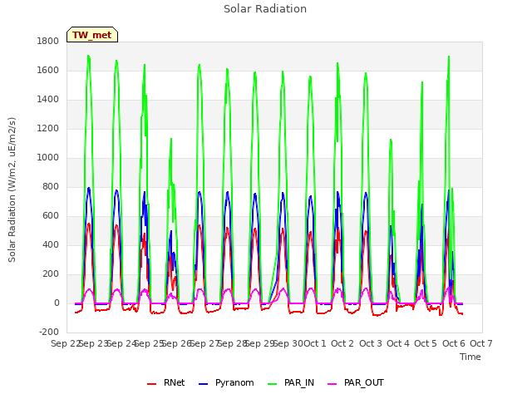532x399 pixels.
Task: Click the Oct 6 x-axis date label
Action: (x=454, y=343)
